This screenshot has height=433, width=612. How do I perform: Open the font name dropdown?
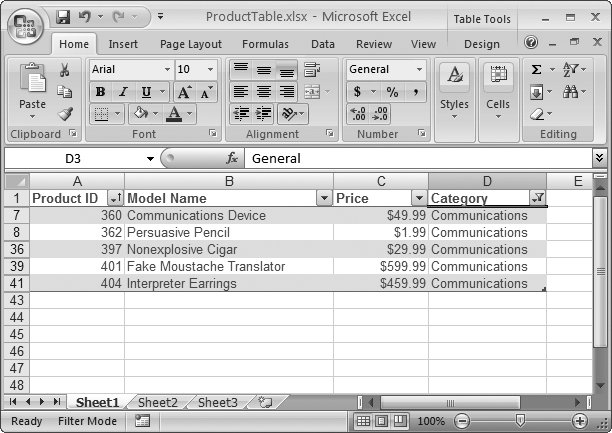pyautogui.click(x=167, y=69)
